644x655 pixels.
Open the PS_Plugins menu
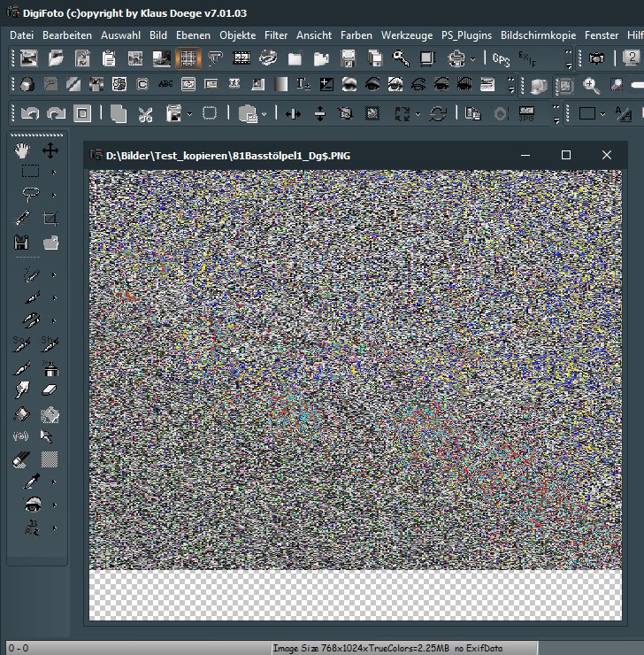pos(466,35)
